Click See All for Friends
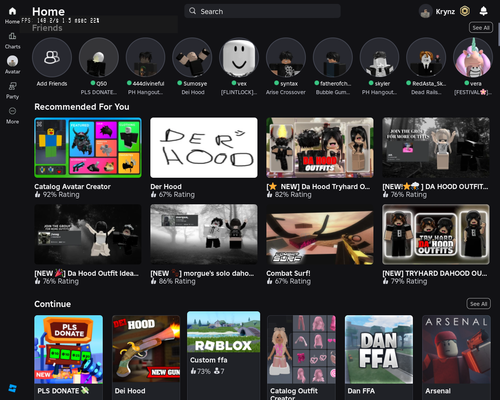 point(481,28)
